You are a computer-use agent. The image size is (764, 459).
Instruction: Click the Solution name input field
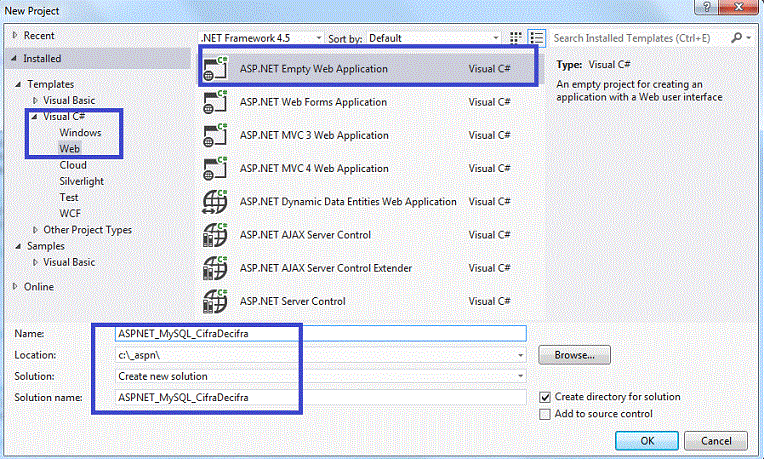tap(321, 397)
